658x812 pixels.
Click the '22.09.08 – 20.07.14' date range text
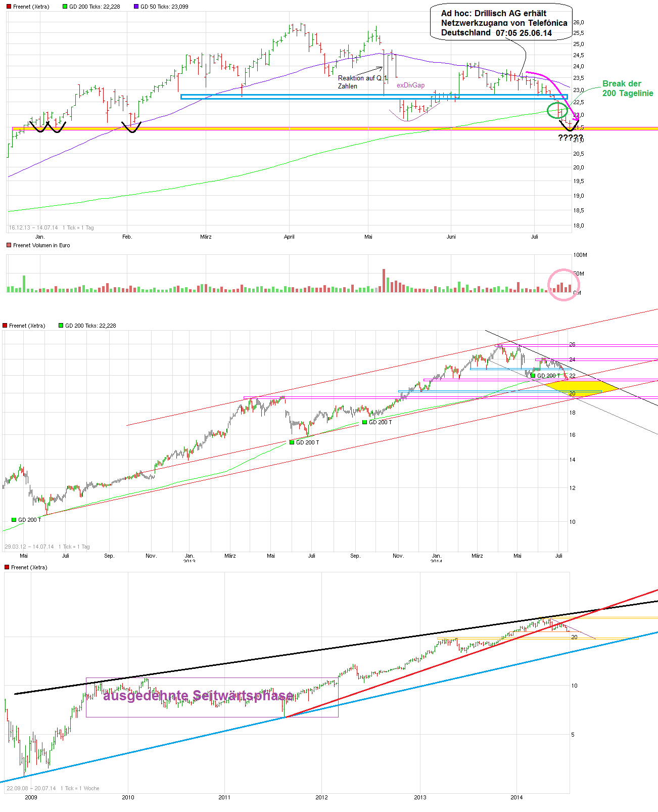(x=31, y=788)
